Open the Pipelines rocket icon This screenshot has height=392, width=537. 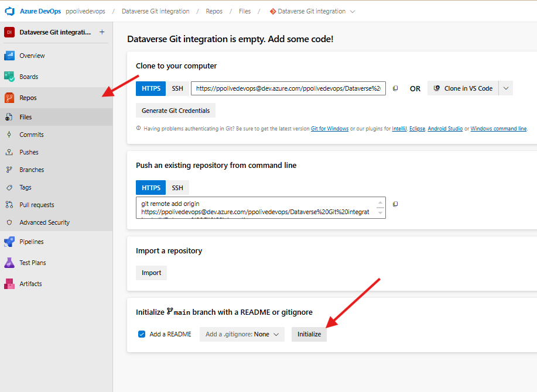tap(9, 242)
